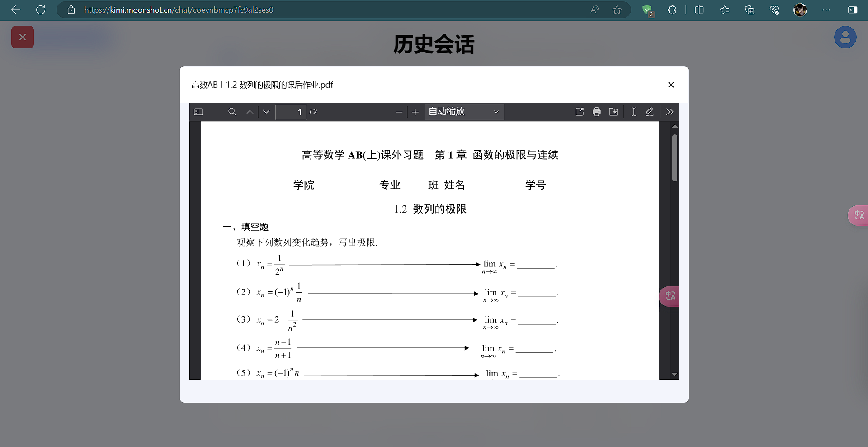The width and height of the screenshot is (868, 447).
Task: Open the 自动缩放 zoom dropdown
Action: 464,112
